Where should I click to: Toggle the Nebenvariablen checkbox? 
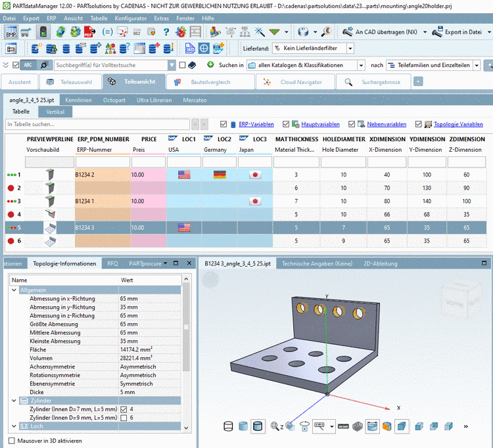tap(352, 124)
